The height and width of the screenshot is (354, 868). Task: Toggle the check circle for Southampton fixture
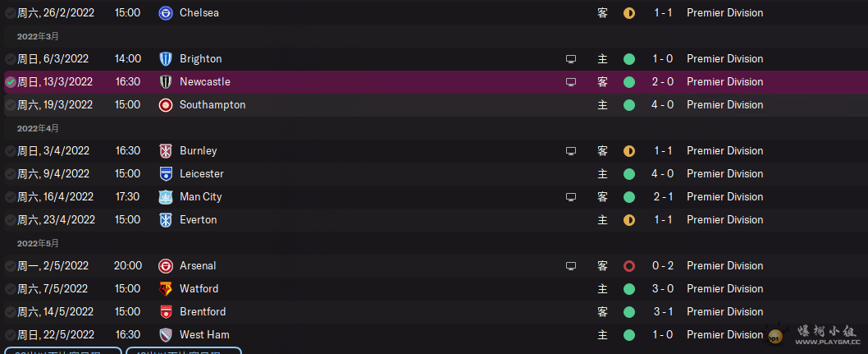click(x=11, y=104)
